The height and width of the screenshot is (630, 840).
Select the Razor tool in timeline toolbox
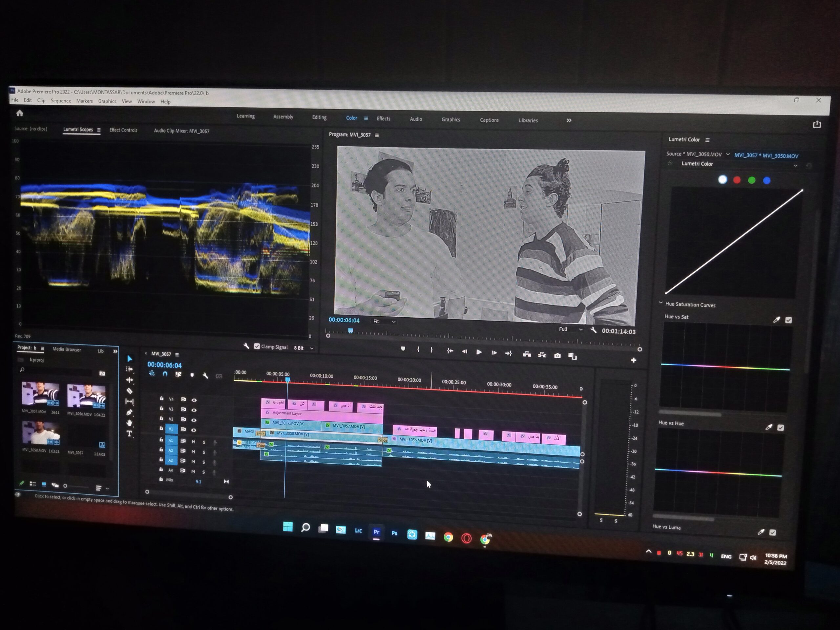130,391
